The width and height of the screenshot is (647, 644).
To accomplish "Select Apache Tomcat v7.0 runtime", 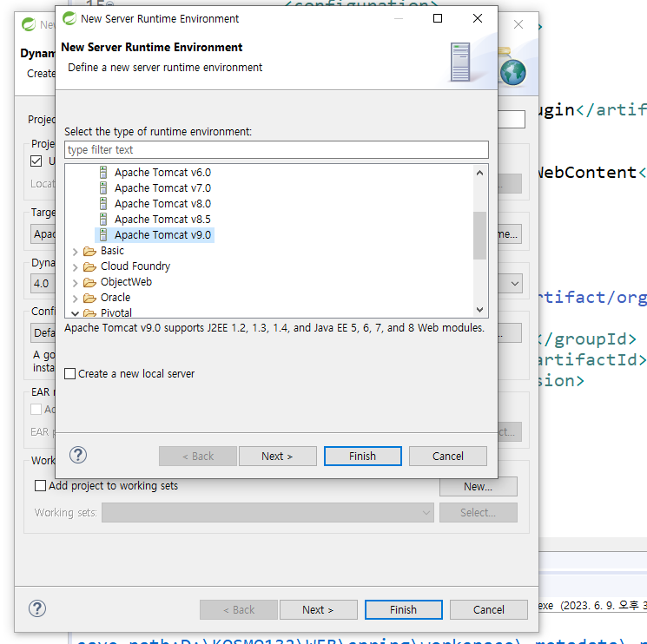I will tap(162, 188).
